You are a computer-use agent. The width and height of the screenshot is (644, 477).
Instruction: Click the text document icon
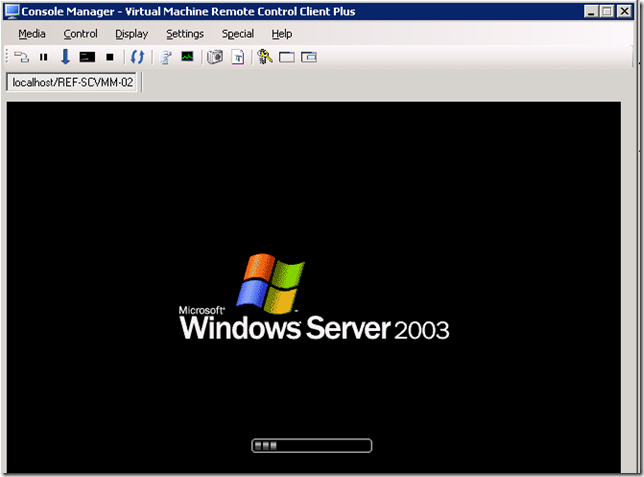(238, 57)
